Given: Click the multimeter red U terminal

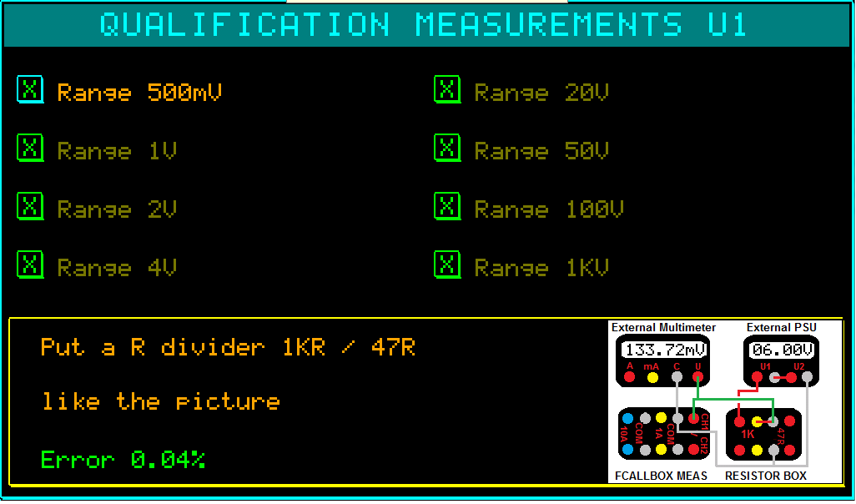Looking at the screenshot, I should click(x=697, y=377).
